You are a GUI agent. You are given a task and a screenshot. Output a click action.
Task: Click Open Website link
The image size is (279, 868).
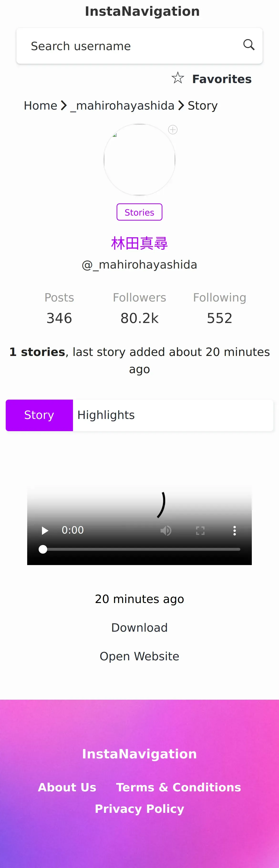(139, 656)
